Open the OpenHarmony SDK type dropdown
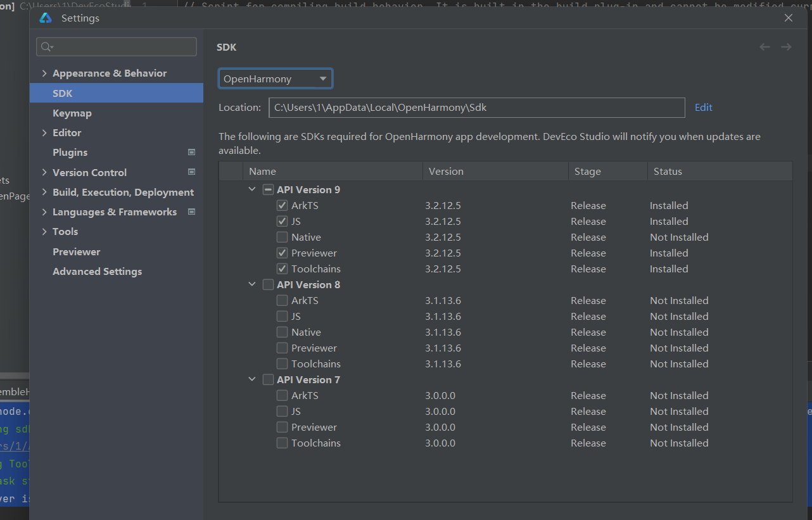Image resolution: width=812 pixels, height=520 pixels. (276, 79)
